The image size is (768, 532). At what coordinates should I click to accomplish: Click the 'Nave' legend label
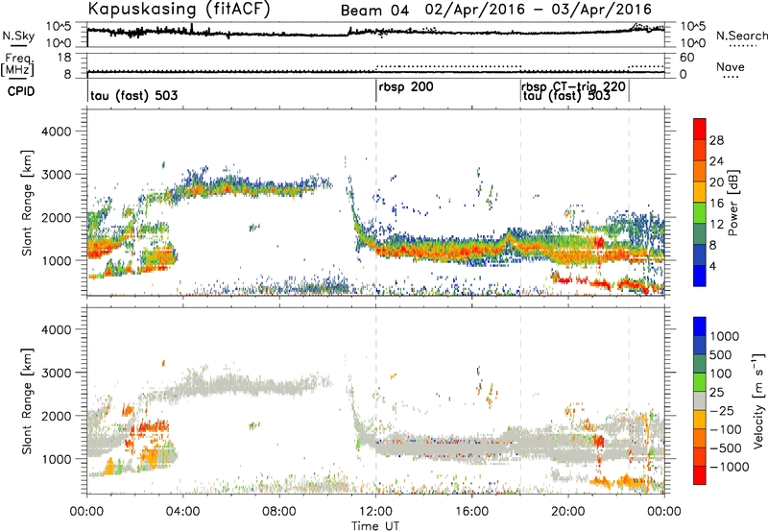point(731,66)
